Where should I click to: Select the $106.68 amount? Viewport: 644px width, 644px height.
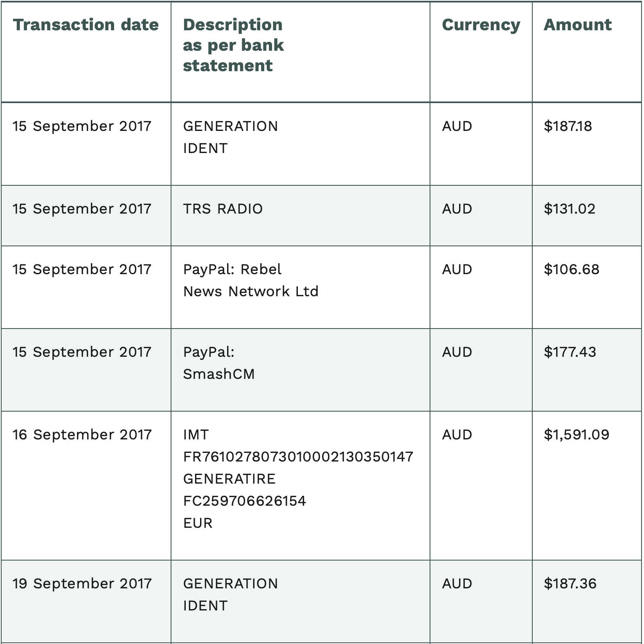571,269
